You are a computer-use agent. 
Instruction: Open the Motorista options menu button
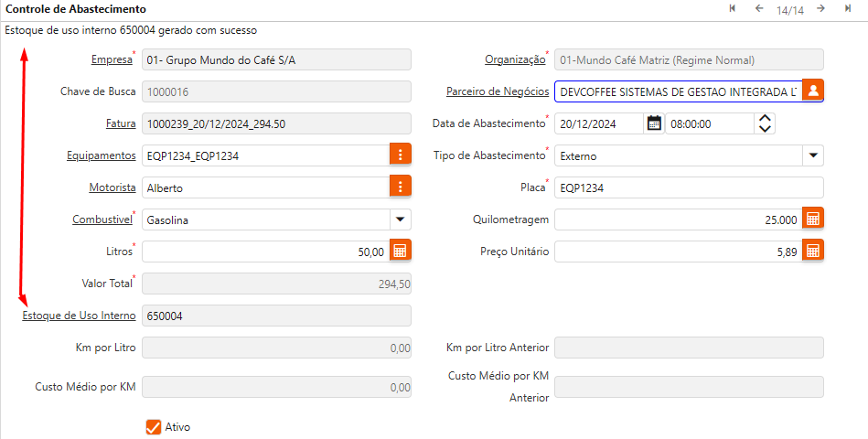click(400, 187)
